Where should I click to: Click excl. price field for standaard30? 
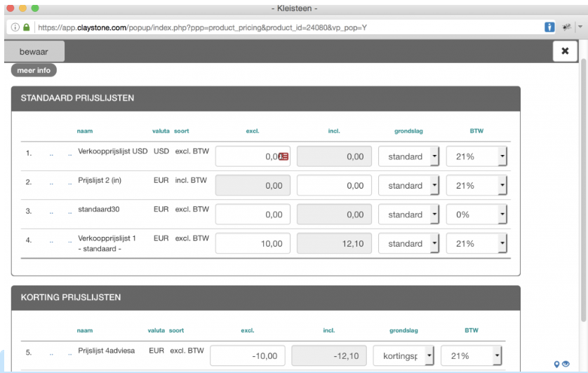pyautogui.click(x=253, y=215)
